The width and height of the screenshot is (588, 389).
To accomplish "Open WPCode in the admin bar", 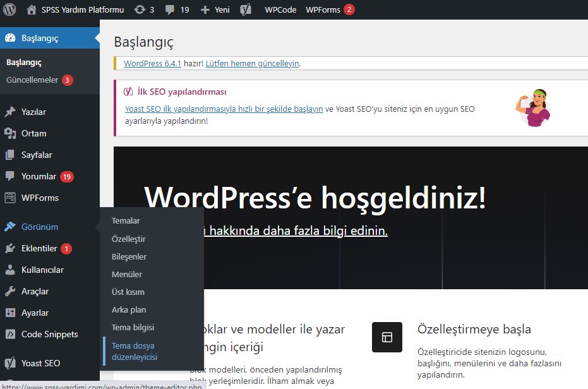I will tap(280, 9).
